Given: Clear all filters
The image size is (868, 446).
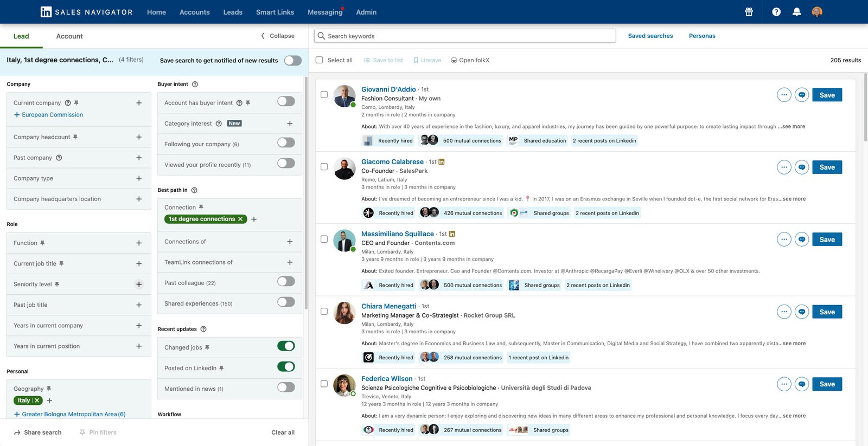Looking at the screenshot, I should pos(283,432).
